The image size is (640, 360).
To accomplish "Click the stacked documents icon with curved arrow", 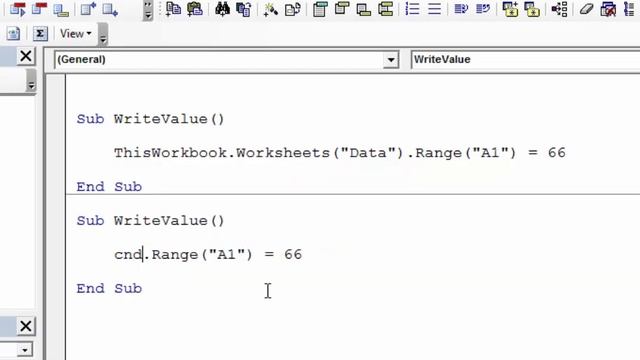I will (x=244, y=9).
